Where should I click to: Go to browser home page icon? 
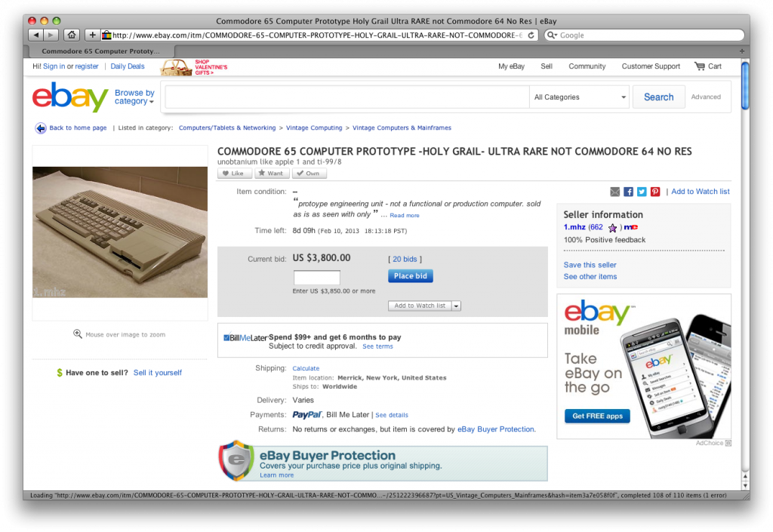[x=72, y=35]
